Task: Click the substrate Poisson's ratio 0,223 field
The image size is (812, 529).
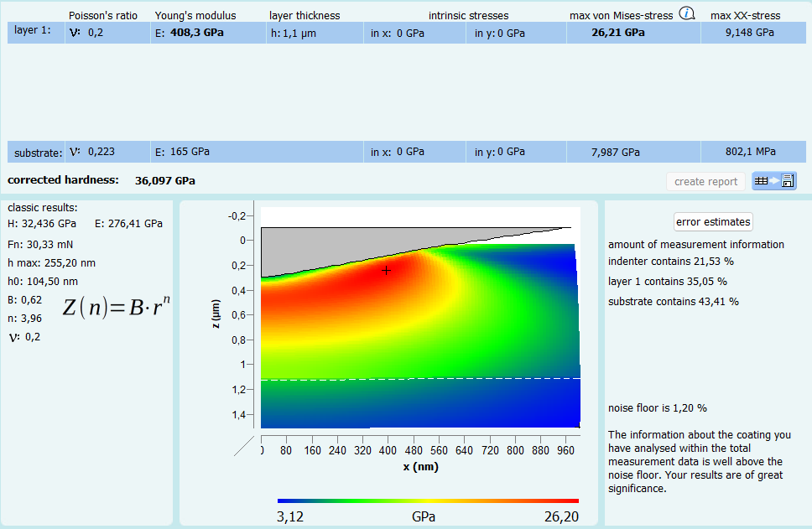Action: pos(105,152)
